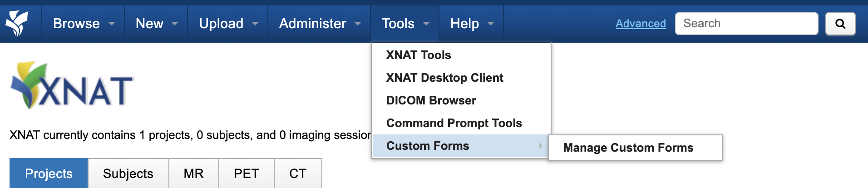Click the large XNAT logo image
The image size is (868, 188).
click(72, 85)
